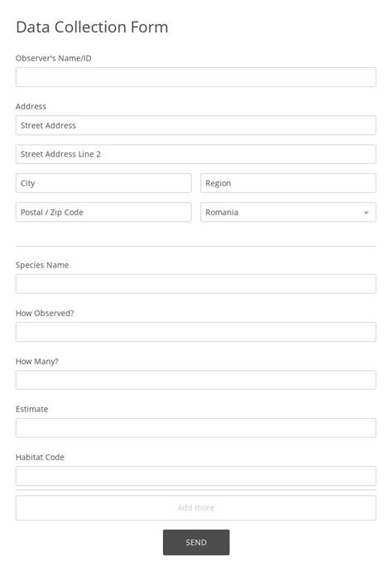This screenshot has width=392, height=571.
Task: Focus the Street Address field
Action: 196,125
